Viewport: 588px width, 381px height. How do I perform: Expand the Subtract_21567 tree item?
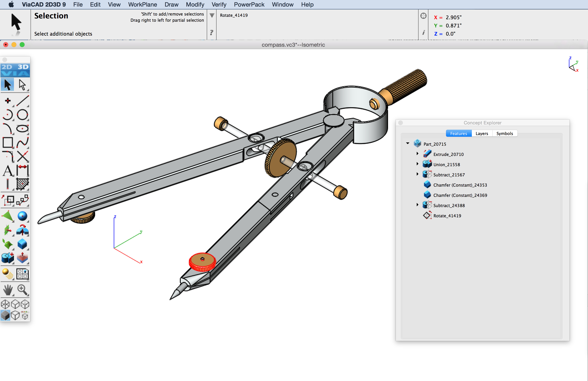click(417, 174)
